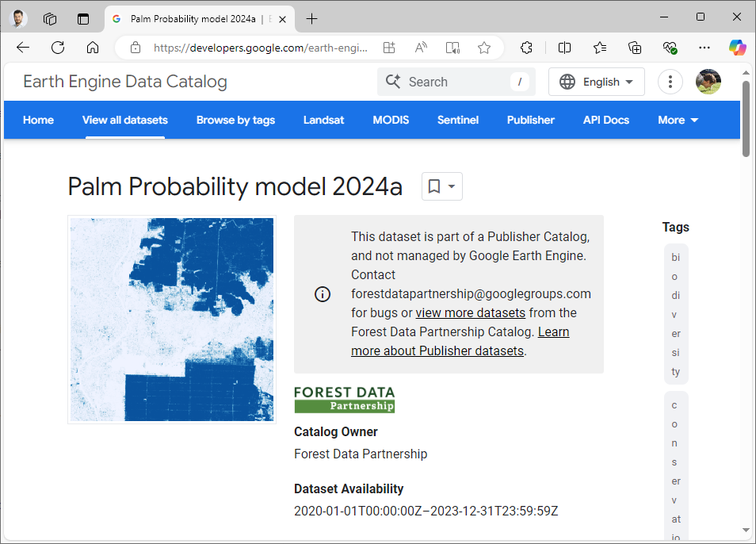The image size is (756, 544).
Task: Click the Search input field
Action: point(456,82)
